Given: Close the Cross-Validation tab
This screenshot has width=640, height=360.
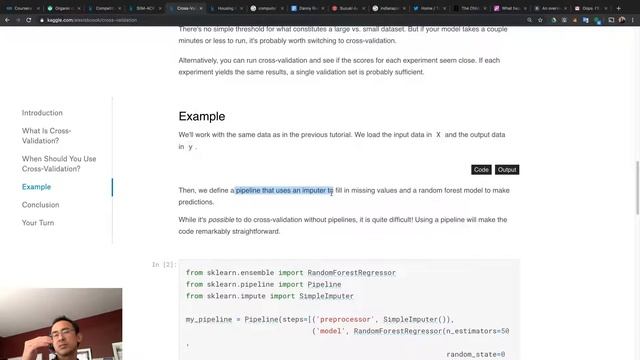Looking at the screenshot, I should tap(201, 8).
